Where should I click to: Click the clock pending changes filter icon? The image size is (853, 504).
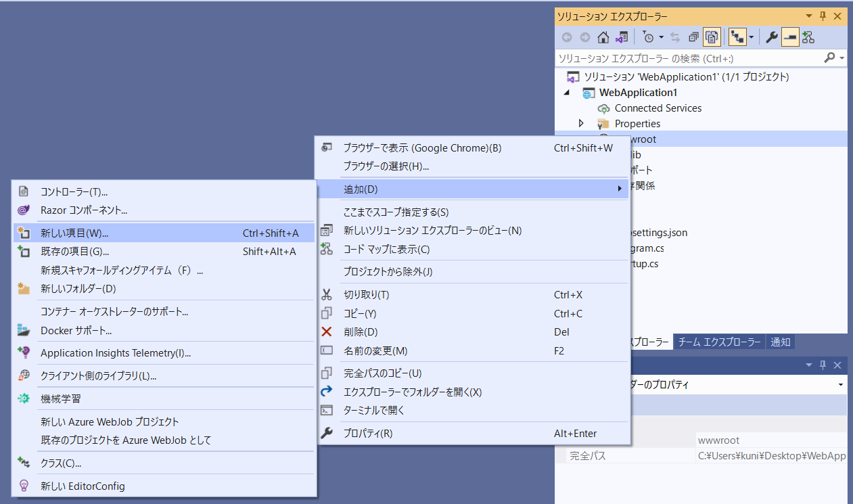(649, 38)
